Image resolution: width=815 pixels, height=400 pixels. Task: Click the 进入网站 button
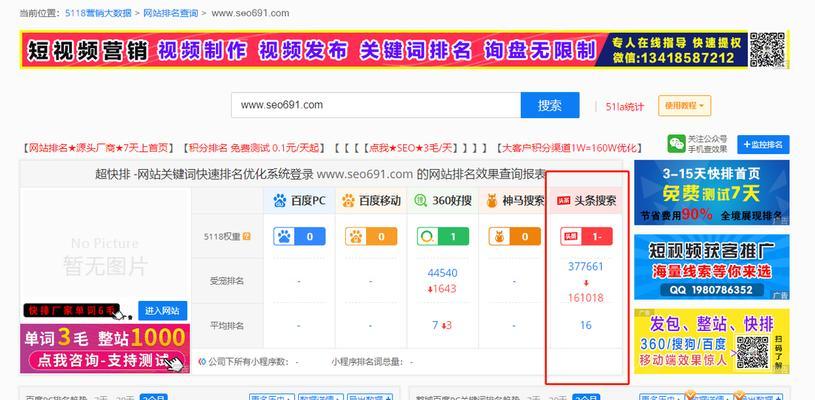(163, 311)
